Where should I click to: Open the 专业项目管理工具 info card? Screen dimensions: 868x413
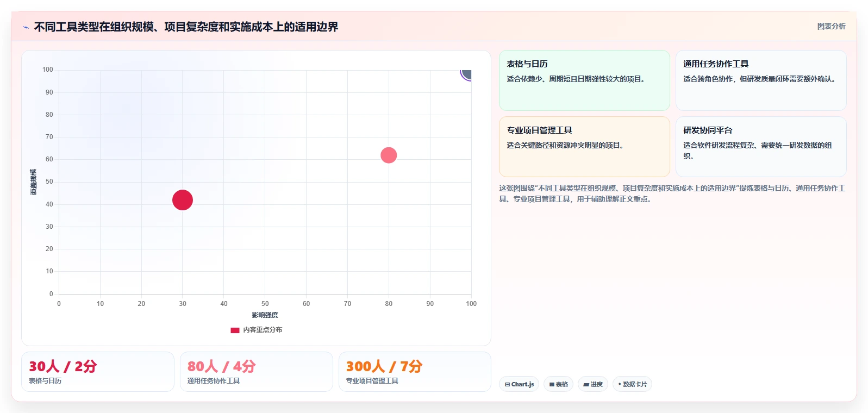point(584,147)
